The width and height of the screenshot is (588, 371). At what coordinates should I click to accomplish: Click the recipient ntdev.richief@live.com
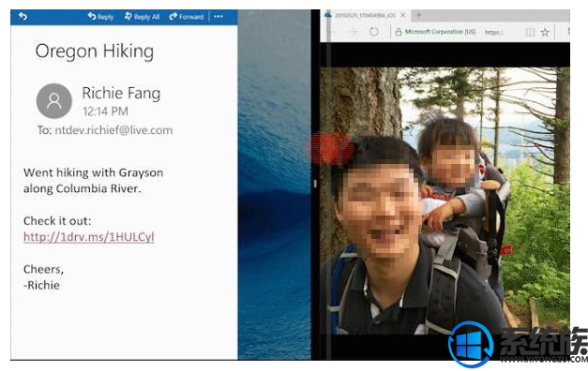(113, 130)
